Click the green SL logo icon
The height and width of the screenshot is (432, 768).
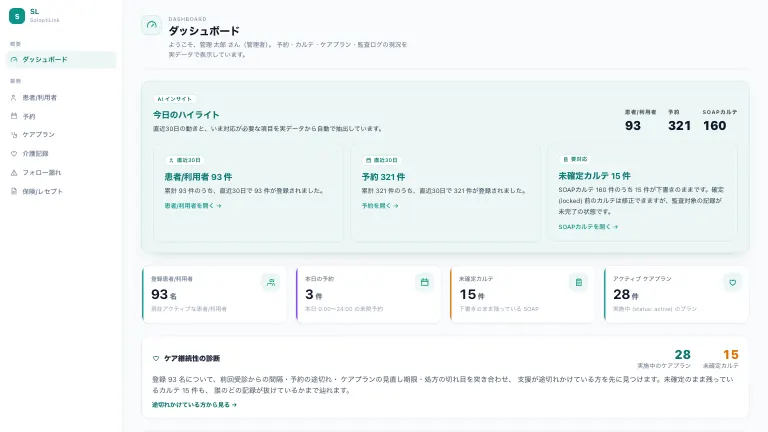tap(17, 16)
